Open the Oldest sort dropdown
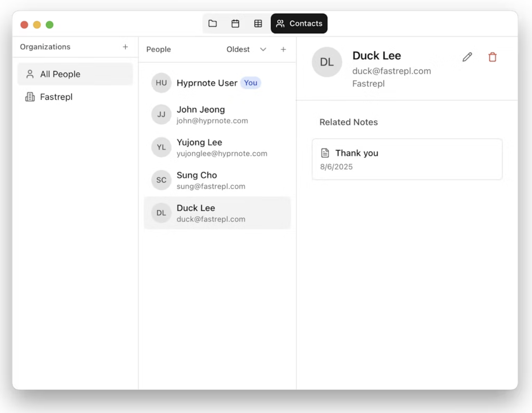Image resolution: width=532 pixels, height=413 pixels. (x=238, y=50)
